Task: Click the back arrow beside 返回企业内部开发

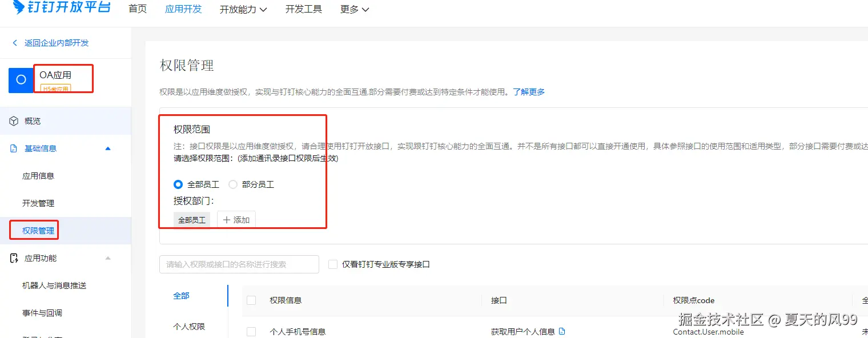Action: 14,42
